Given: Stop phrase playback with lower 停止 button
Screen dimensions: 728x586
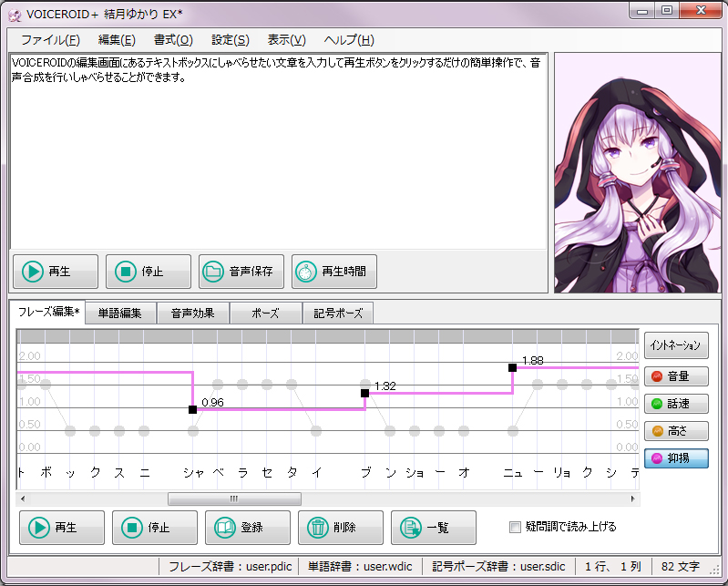Looking at the screenshot, I should tap(155, 528).
